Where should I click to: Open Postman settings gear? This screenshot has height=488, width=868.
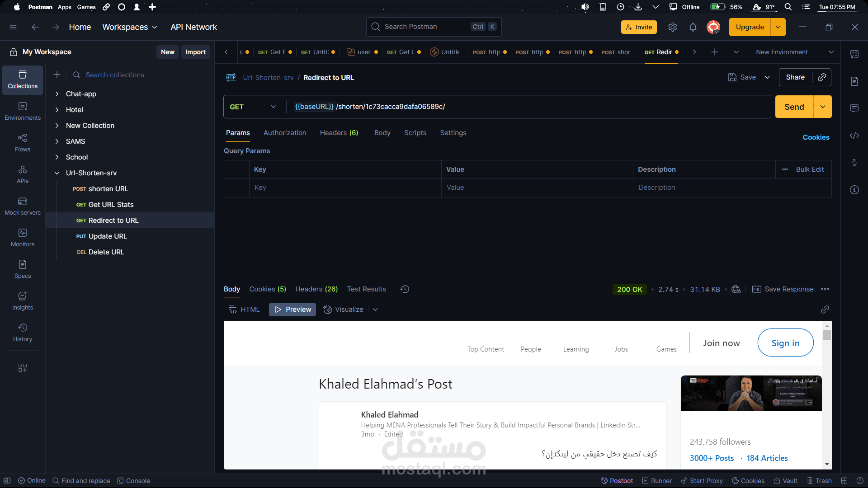tap(673, 27)
